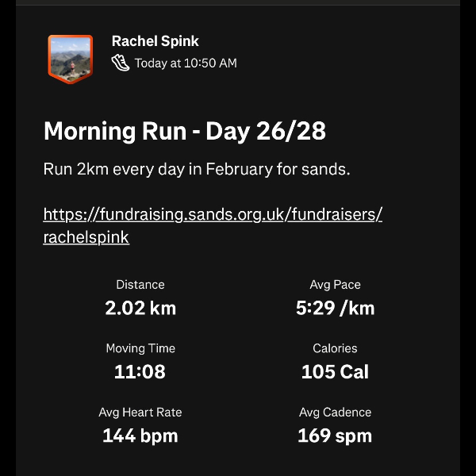The width and height of the screenshot is (476, 476).
Task: Click the Distance stat label
Action: point(140,285)
